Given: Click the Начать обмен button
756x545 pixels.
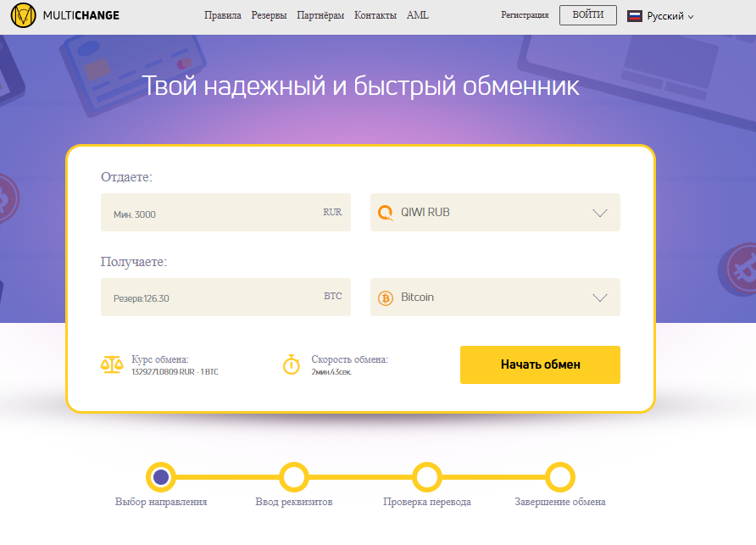Looking at the screenshot, I should (x=540, y=365).
